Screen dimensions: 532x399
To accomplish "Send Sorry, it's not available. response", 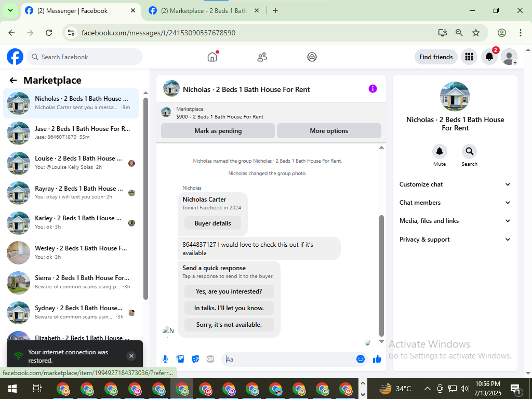I will (x=229, y=325).
